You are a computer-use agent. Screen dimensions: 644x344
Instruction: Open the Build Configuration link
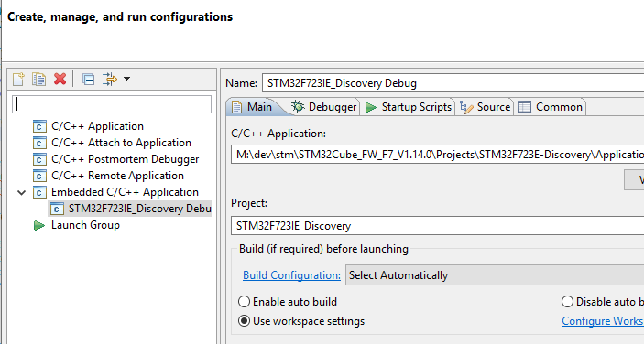(x=291, y=275)
